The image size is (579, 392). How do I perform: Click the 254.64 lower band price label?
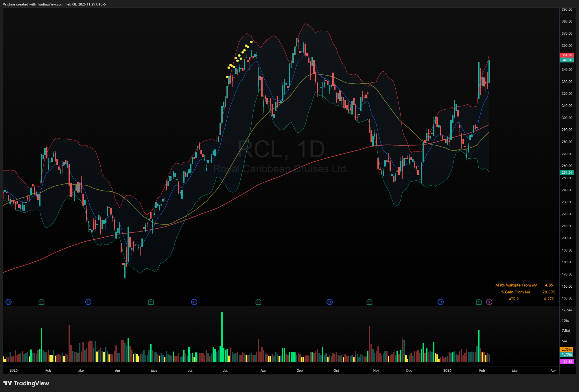[567, 172]
